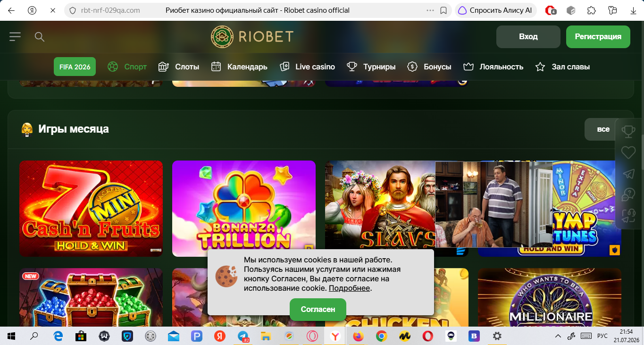Open the Mail app from the taskbar

[x=174, y=336]
